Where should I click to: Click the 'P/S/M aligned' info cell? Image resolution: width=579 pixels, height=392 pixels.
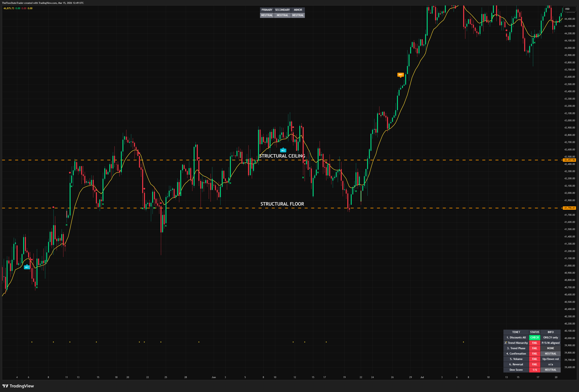tap(551, 343)
